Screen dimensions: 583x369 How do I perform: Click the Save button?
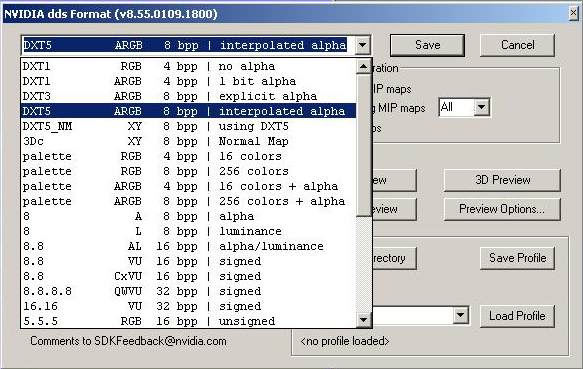(427, 45)
